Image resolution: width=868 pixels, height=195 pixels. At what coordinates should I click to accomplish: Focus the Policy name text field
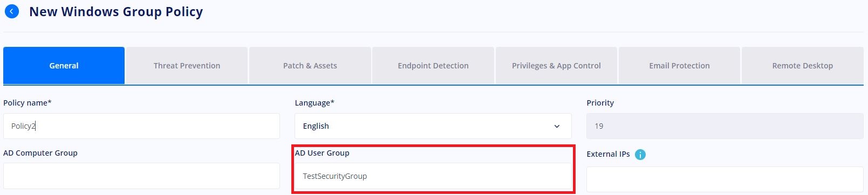(x=141, y=126)
